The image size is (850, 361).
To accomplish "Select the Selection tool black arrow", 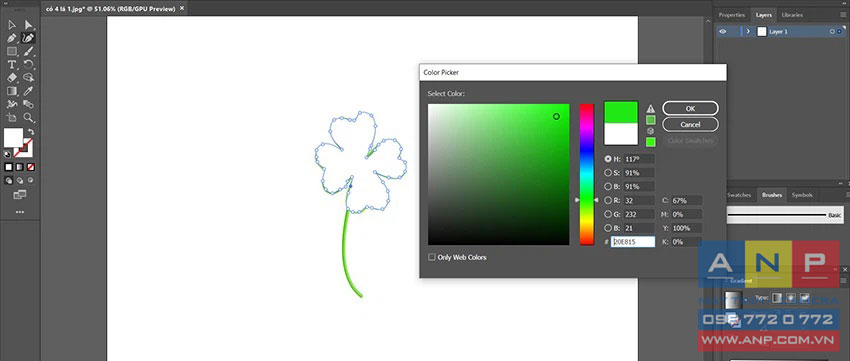I will (x=12, y=25).
